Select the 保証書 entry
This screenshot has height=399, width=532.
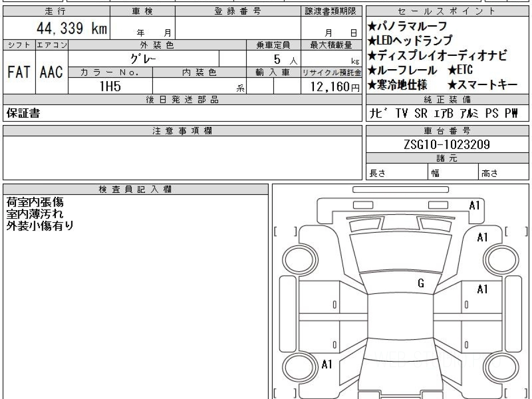pos(23,113)
